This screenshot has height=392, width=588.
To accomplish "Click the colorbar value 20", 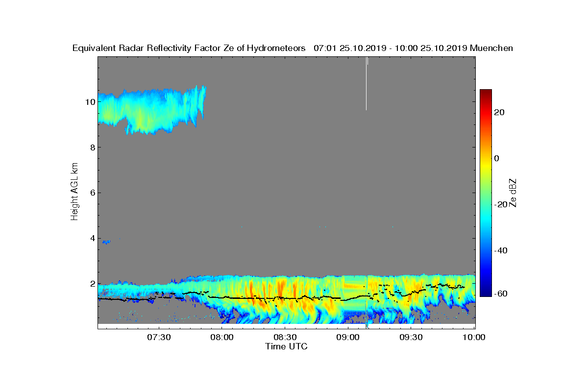I will pyautogui.click(x=500, y=112).
